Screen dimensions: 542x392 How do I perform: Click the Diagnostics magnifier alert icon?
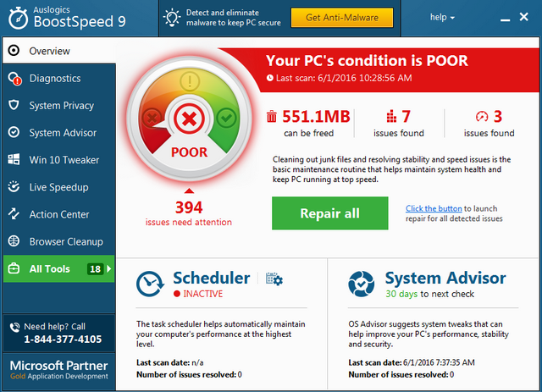[x=15, y=79]
